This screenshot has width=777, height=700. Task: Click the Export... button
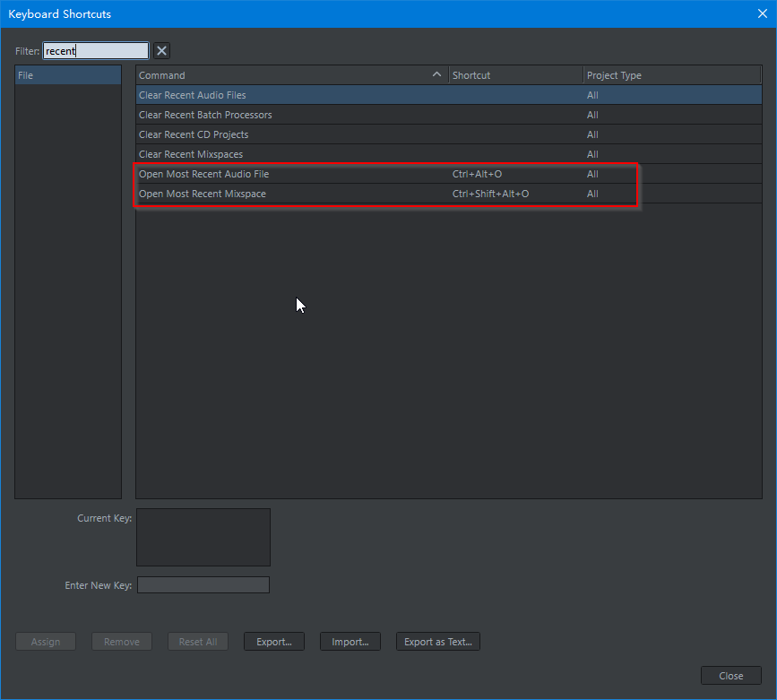[x=274, y=642]
